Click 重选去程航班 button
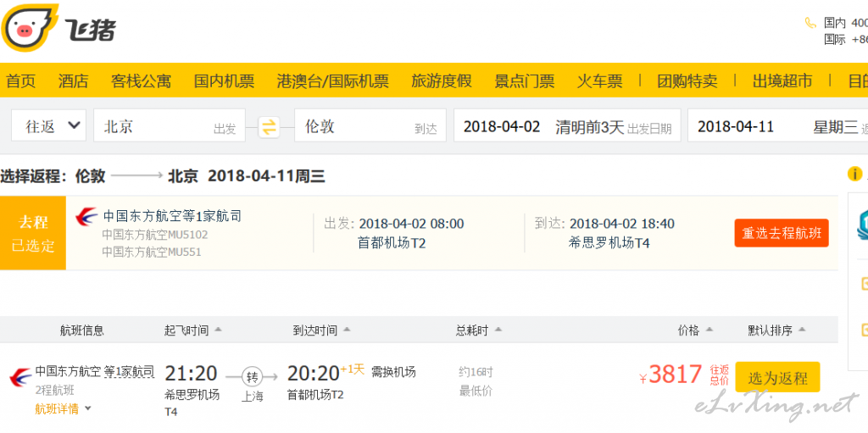Viewport: 868px width, 433px height. (x=782, y=233)
